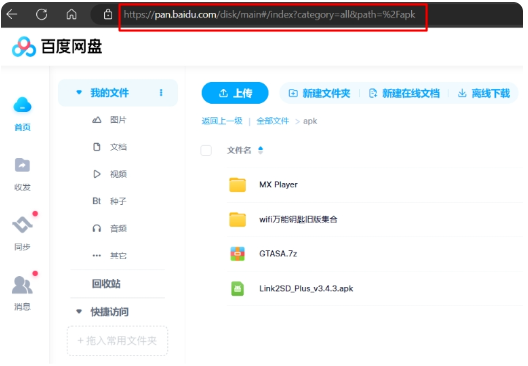Viewport: 528px width, 366px height.
Task: Click the blue 上传 upload button
Action: point(235,93)
